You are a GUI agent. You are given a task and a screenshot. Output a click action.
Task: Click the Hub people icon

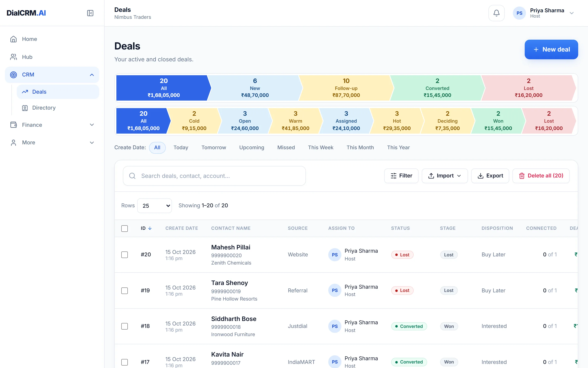pyautogui.click(x=14, y=57)
